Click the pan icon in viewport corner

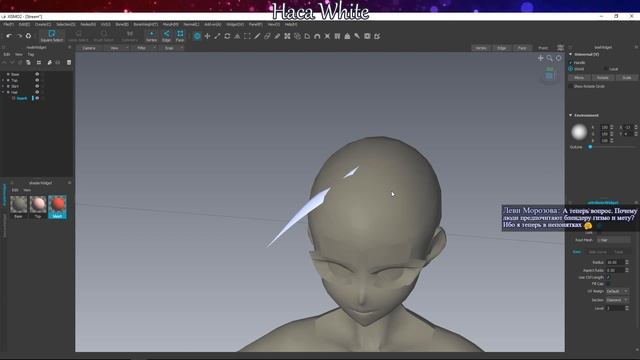(x=540, y=58)
